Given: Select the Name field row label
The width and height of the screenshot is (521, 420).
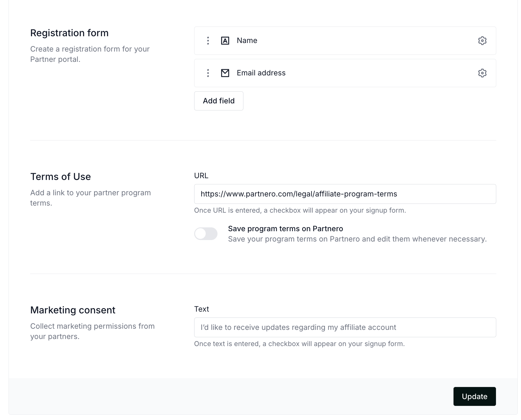Looking at the screenshot, I should tap(247, 41).
